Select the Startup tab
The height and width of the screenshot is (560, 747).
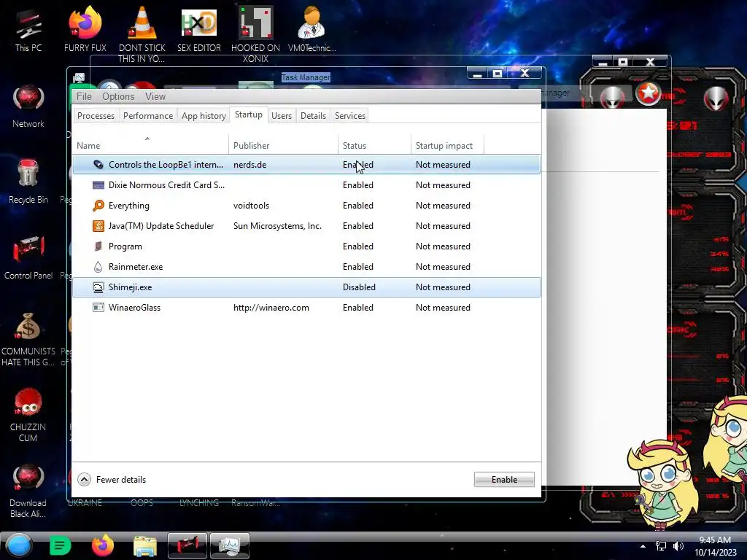pos(248,114)
